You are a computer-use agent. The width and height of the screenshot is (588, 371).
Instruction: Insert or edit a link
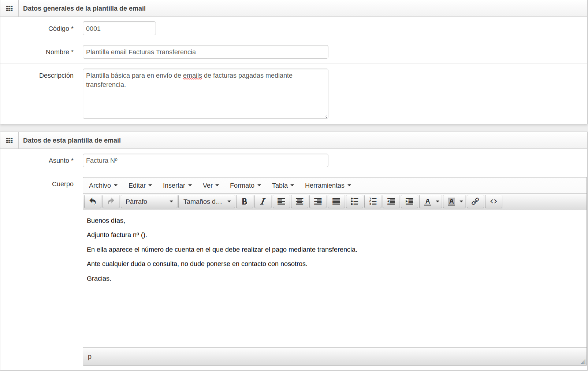point(475,201)
